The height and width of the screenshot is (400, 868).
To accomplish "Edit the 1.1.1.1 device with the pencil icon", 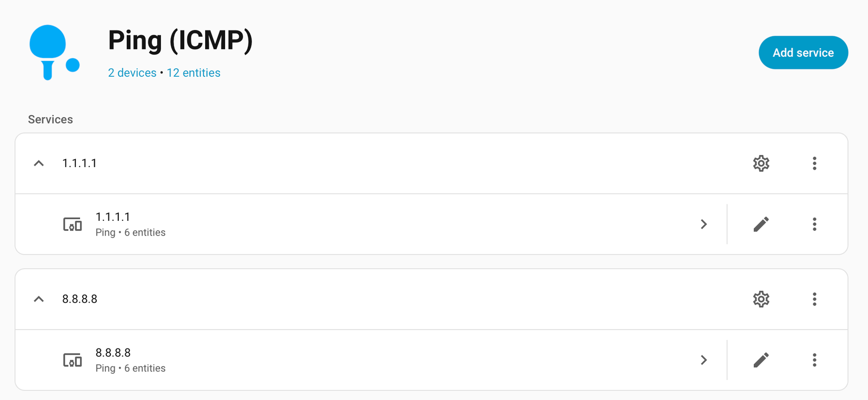I will tap(761, 224).
